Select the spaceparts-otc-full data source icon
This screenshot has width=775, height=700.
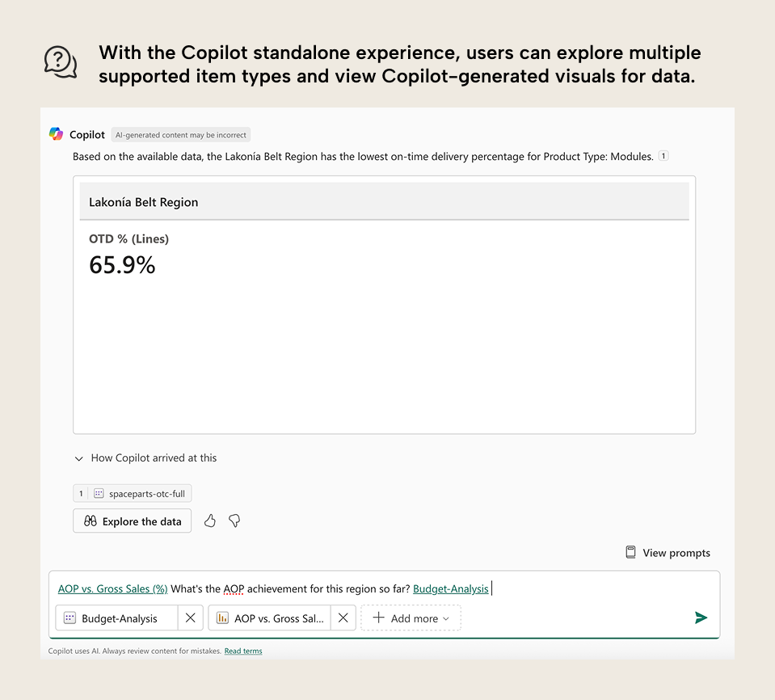click(x=98, y=493)
